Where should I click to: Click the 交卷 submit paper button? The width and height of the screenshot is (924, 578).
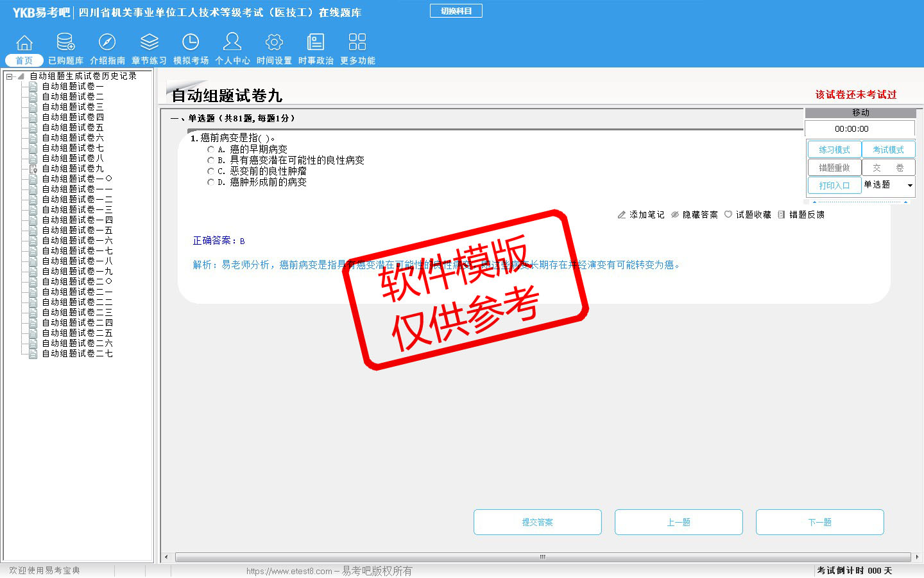point(888,168)
